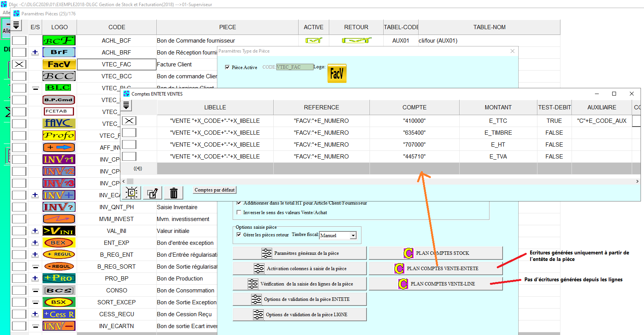644x335 pixels.
Task: Open the pieces list menu dropdown
Action: (x=16, y=25)
